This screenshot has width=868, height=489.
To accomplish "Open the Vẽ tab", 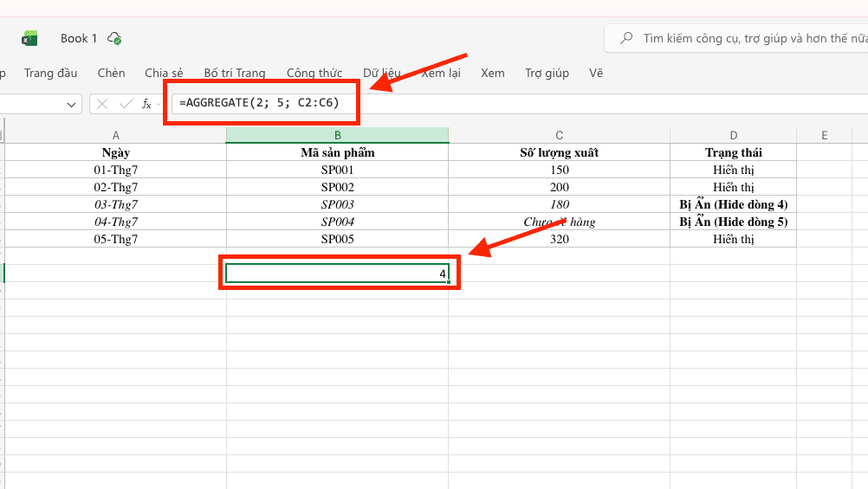I will click(x=596, y=73).
